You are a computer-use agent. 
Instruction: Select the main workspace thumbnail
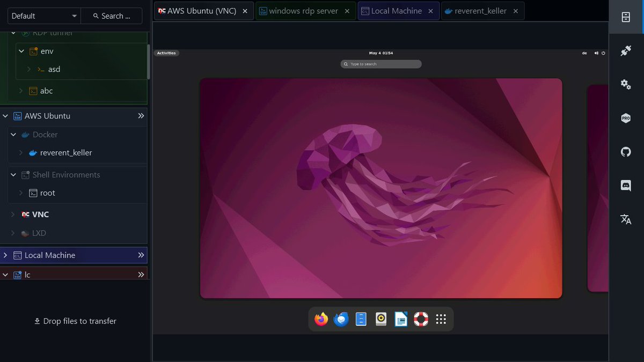point(381,188)
